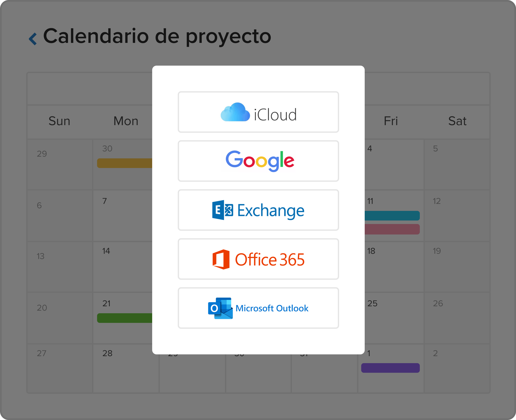
Task: Click the Microsoft Outlook envelope icon
Action: (220, 308)
